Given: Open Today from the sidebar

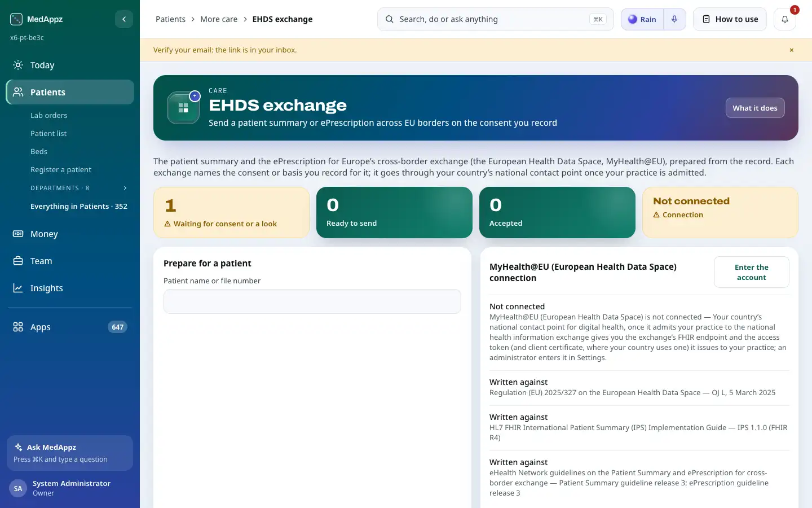Looking at the screenshot, I should click(70, 65).
